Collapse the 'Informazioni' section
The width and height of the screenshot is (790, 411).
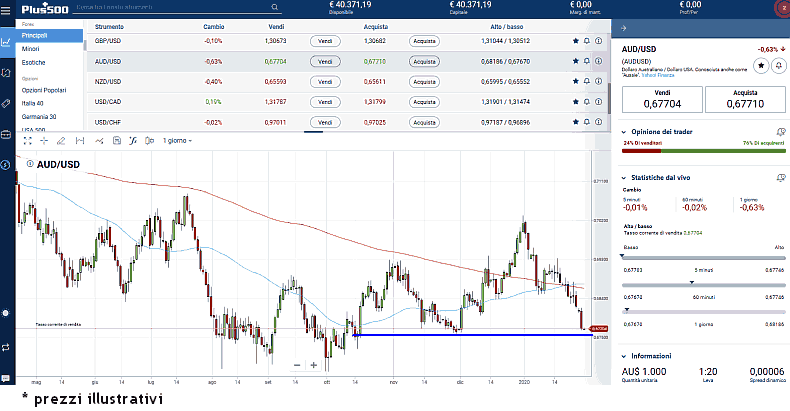pos(625,355)
